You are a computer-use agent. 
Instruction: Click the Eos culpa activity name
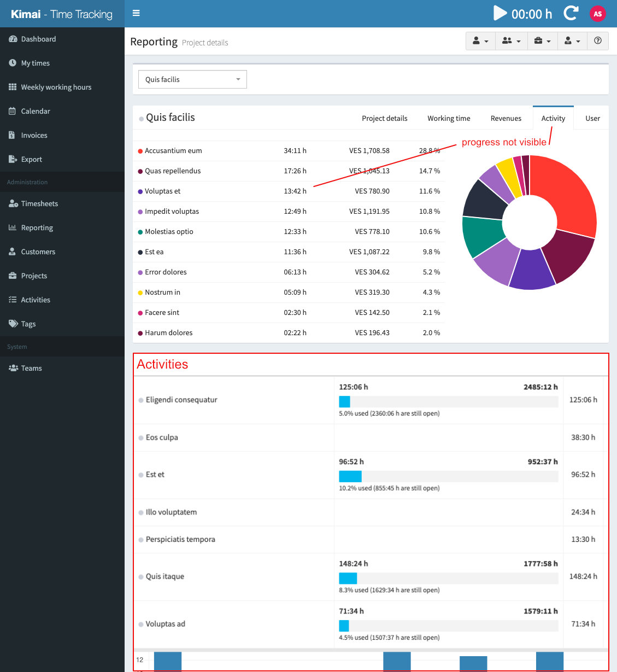click(x=162, y=437)
